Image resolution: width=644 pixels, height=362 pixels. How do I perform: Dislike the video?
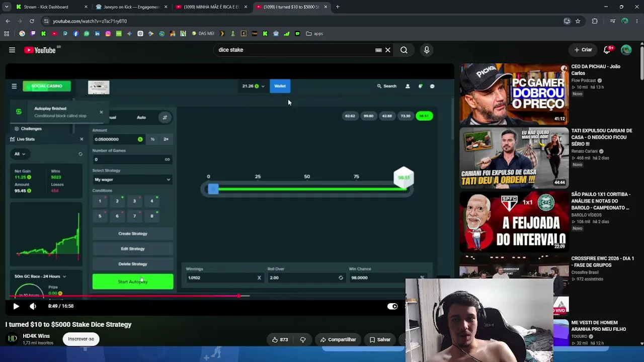tap(303, 339)
